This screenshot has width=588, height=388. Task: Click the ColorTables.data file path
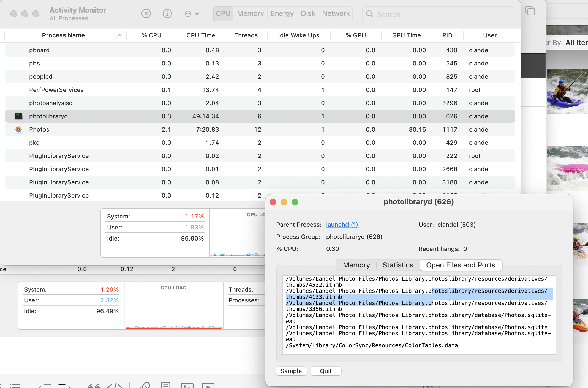(x=372, y=345)
